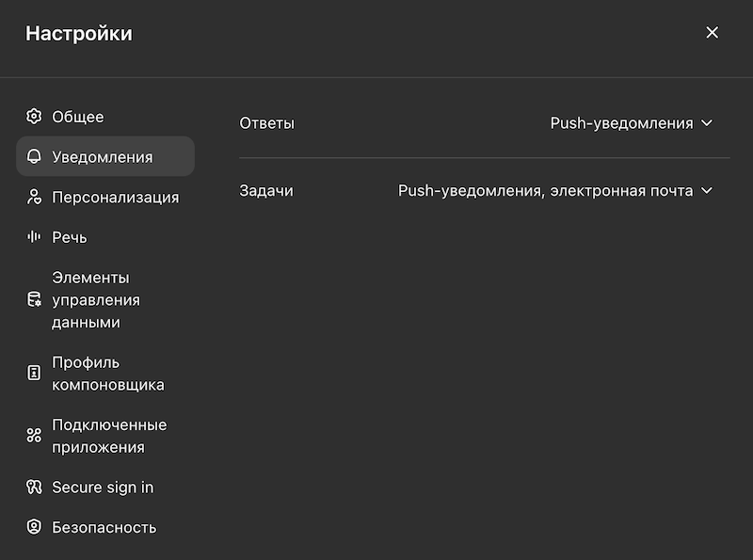Open the Secure sign in section
This screenshot has width=753, height=560.
pos(105,487)
